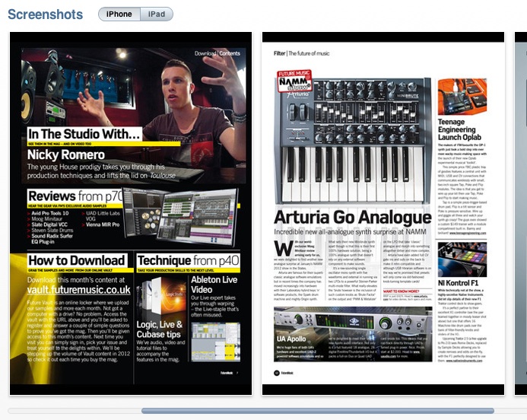Click the 'Arturia Go Analogue' headline
Image resolution: width=527 pixels, height=420 pixels.
point(353,218)
